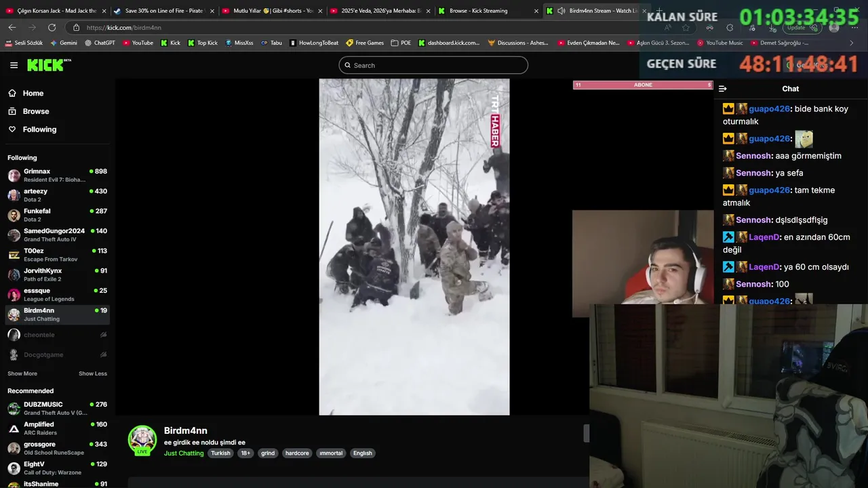
Task: Open Funkefal channel avatar in Following
Action: coord(14,216)
